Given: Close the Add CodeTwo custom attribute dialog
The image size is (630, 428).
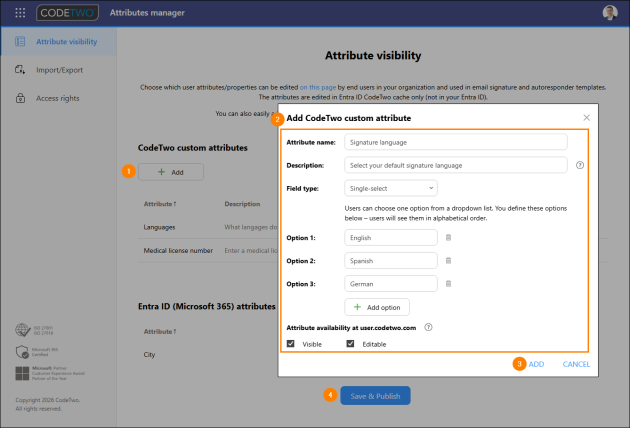Looking at the screenshot, I should coord(586,118).
